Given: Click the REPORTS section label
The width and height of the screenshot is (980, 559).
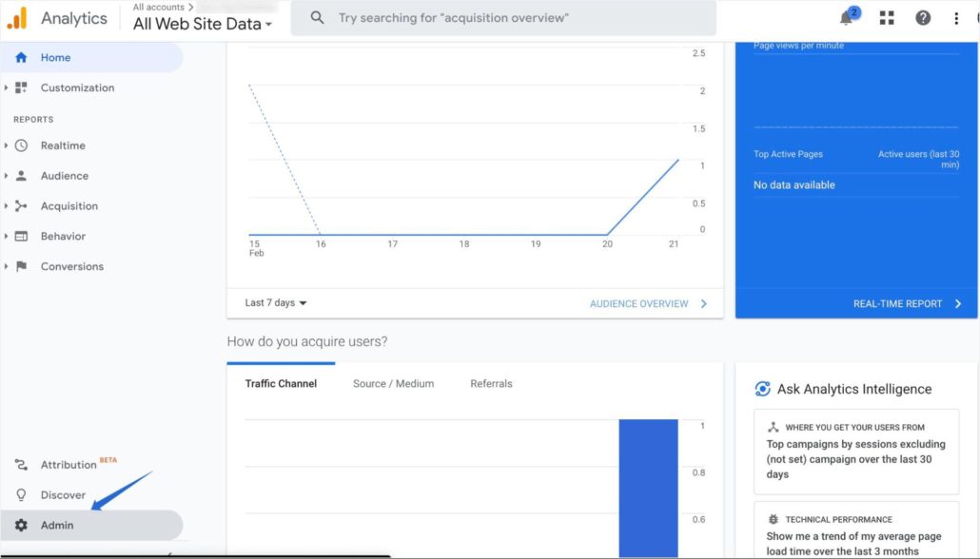Looking at the screenshot, I should click(33, 119).
